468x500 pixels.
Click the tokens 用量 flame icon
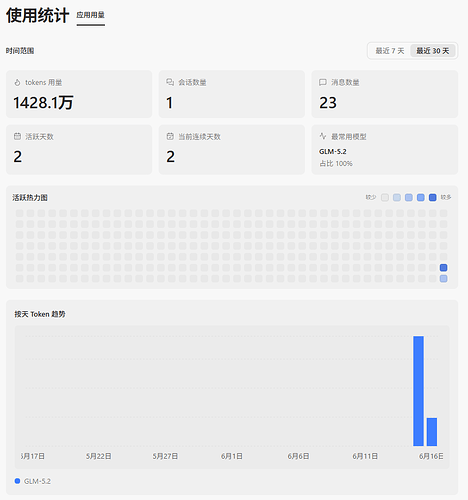point(17,82)
